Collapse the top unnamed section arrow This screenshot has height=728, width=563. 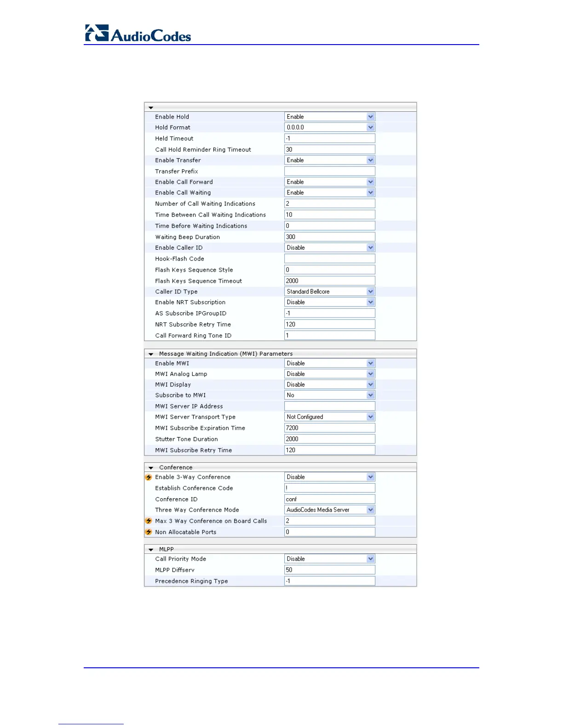pos(151,108)
